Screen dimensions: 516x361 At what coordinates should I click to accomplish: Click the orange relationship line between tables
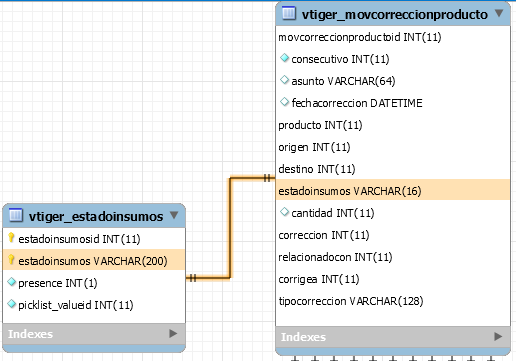pos(230,228)
